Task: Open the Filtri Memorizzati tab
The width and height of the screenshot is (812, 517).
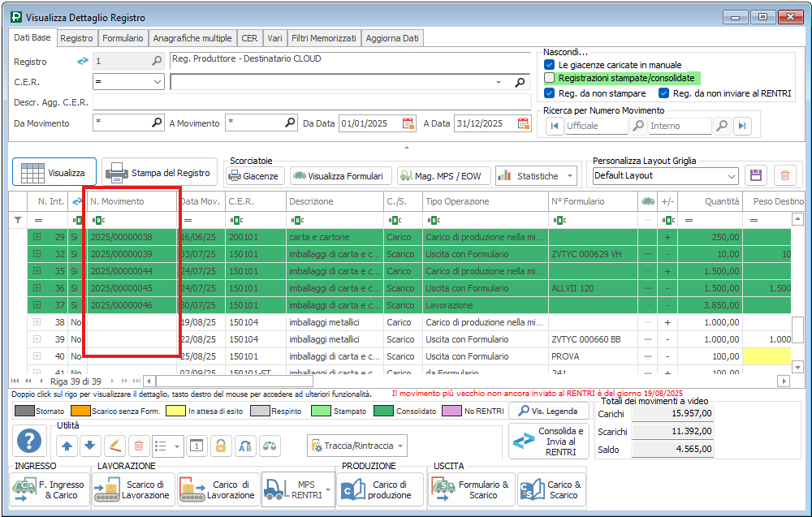Action: tap(323, 38)
